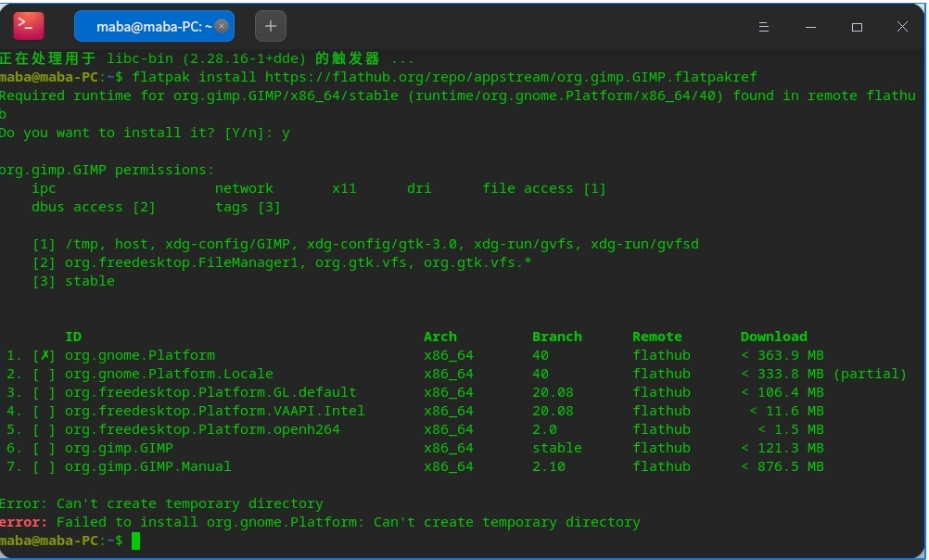929x560 pixels.
Task: Click the bracket box beside org.gimp.GIMP.Manual
Action: click(44, 466)
